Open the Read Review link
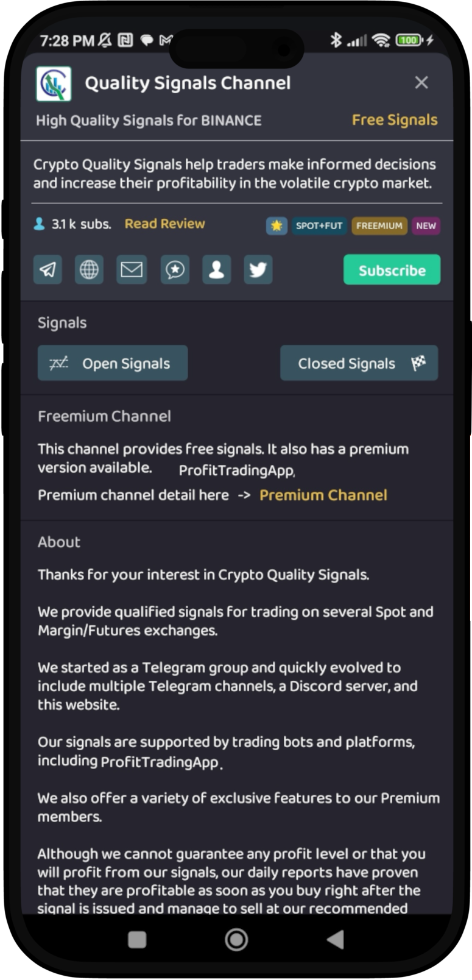The image size is (472, 980). pyautogui.click(x=164, y=224)
